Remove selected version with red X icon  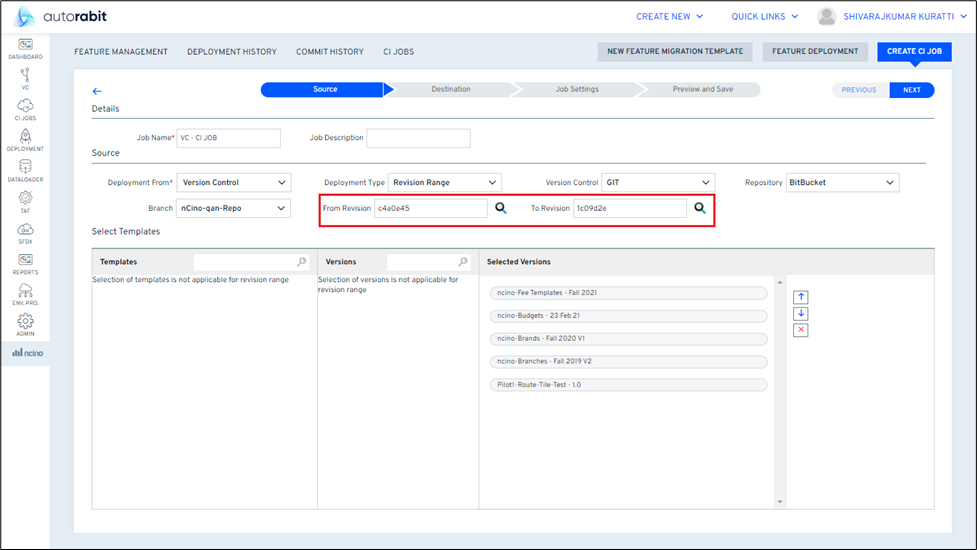coord(800,330)
